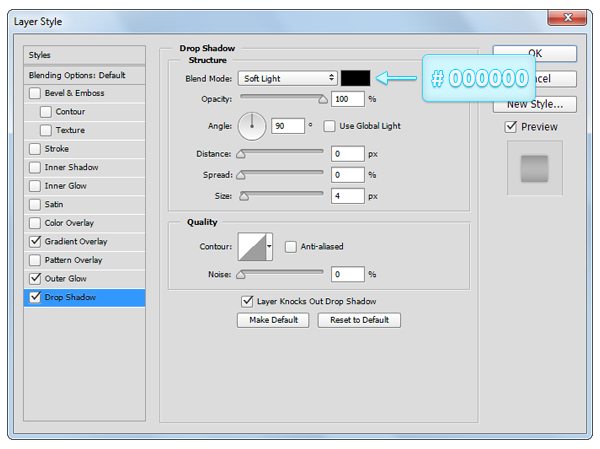Click the Size value input field
Viewport: 600px width, 449px height.
(x=348, y=196)
